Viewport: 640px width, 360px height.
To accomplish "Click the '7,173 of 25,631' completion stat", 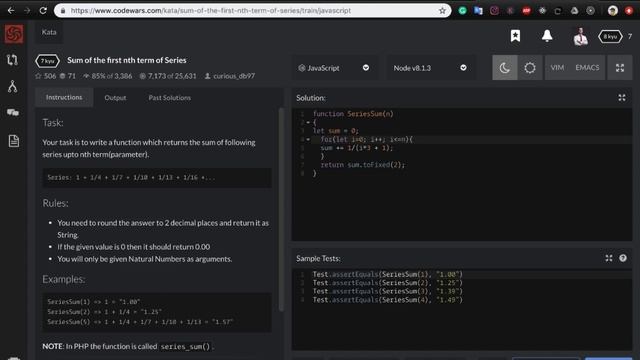I will (x=168, y=76).
